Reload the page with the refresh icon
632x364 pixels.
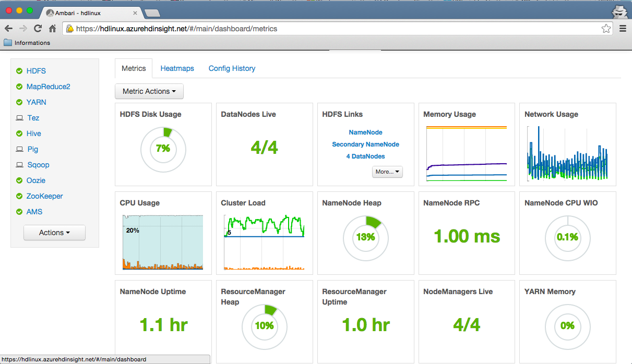[x=38, y=29]
